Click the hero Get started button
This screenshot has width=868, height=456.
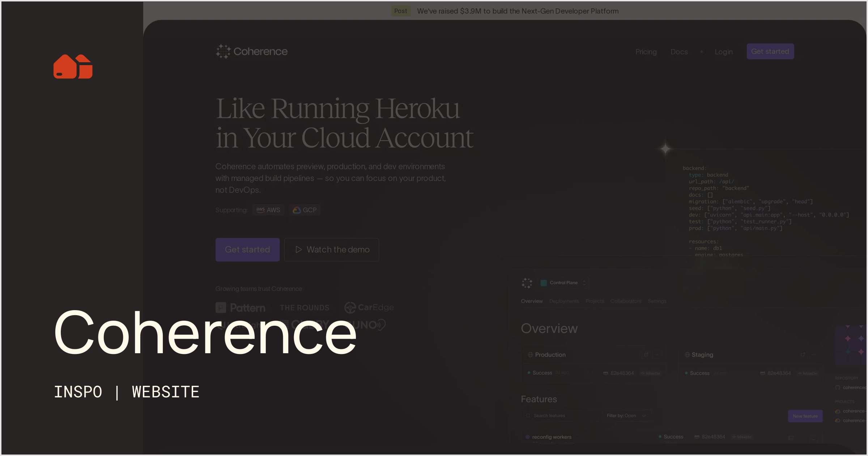pyautogui.click(x=247, y=249)
